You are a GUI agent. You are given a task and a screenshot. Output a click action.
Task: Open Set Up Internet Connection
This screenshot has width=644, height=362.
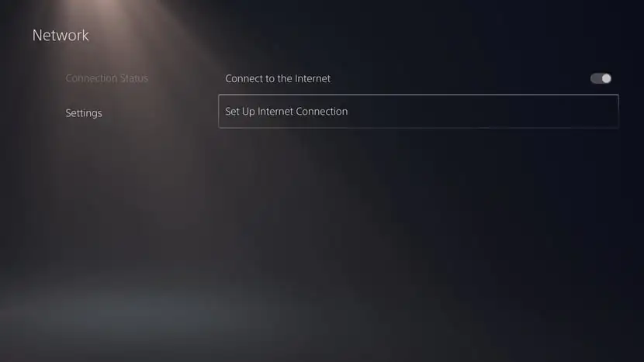(x=418, y=111)
